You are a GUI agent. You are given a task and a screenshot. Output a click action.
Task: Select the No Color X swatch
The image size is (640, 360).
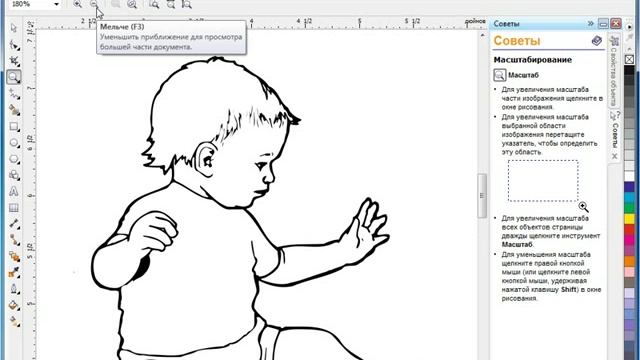(x=629, y=60)
